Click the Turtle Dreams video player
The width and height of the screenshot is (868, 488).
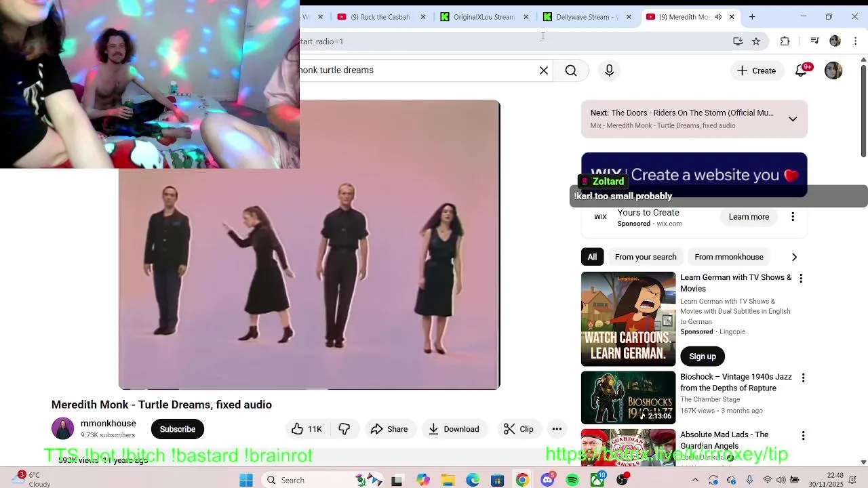[309, 245]
